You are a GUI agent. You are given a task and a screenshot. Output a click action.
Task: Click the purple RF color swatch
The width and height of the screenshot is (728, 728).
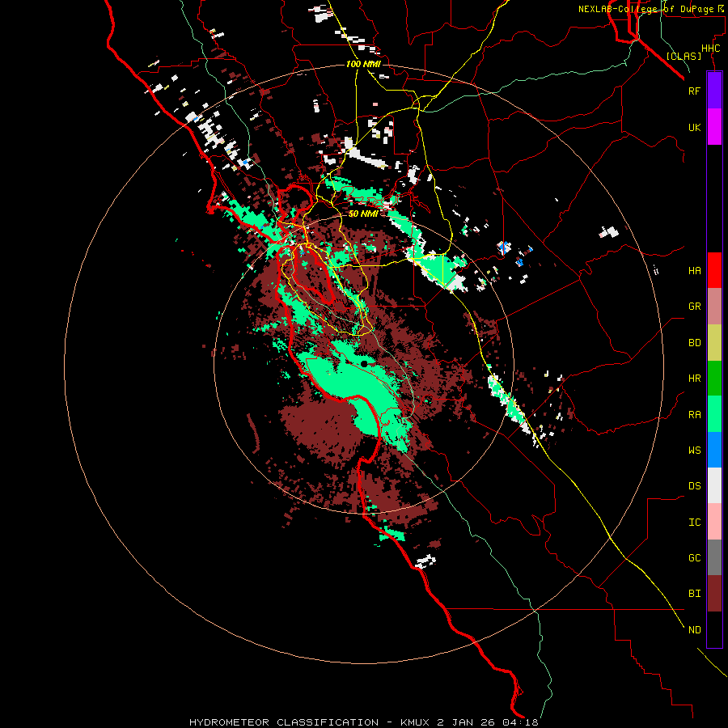pos(714,91)
